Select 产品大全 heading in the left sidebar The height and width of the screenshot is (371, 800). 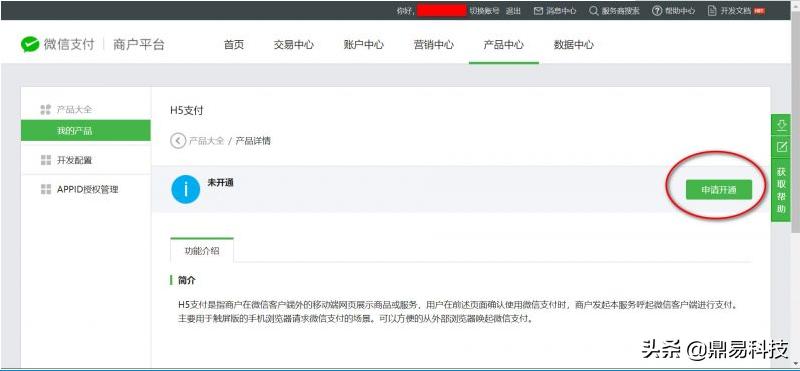coord(74,109)
